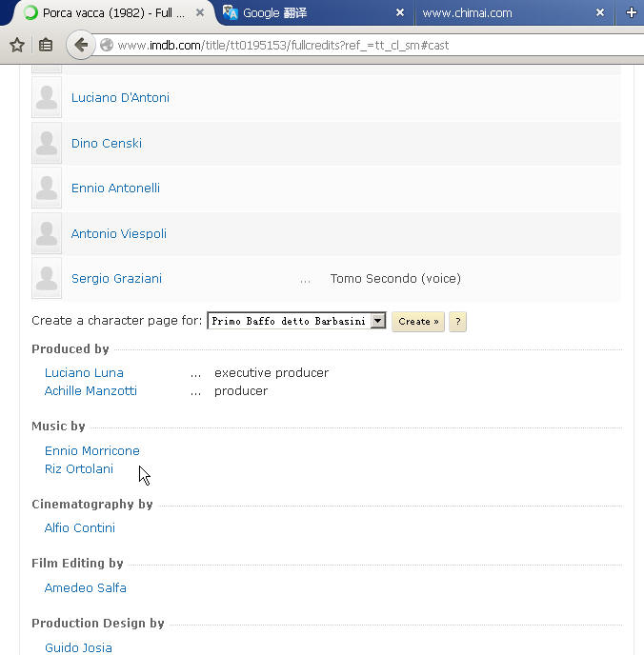This screenshot has height=655, width=644.
Task: Open Riz Ortolani's link
Action: pyautogui.click(x=79, y=468)
